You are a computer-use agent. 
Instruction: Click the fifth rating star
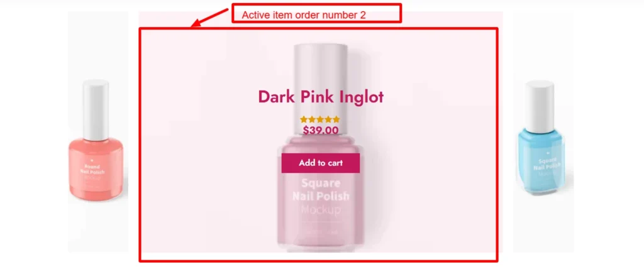tap(336, 119)
